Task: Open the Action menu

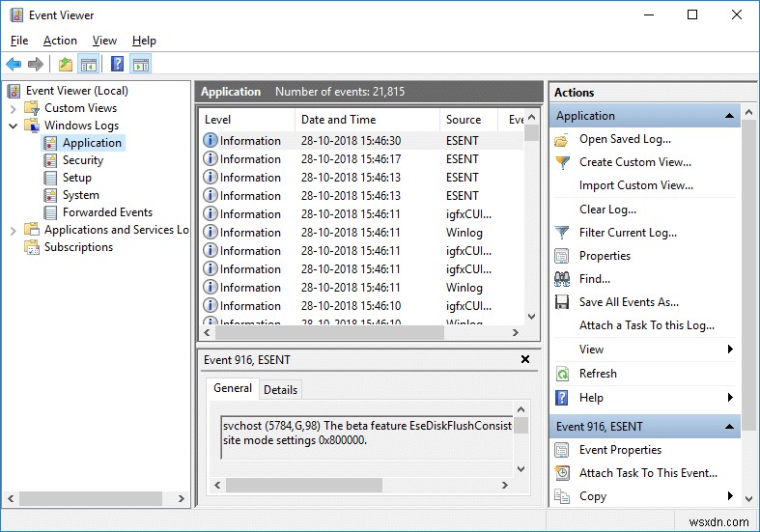Action: coord(60,41)
